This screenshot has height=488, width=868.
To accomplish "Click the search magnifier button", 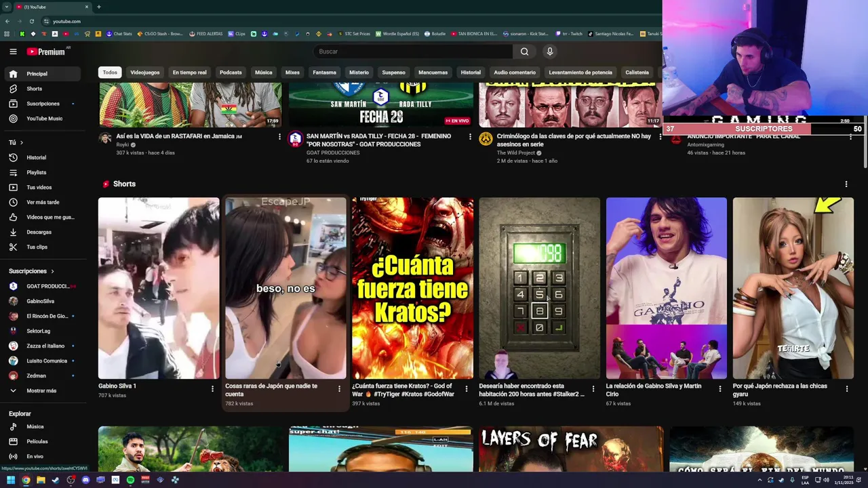I will click(x=524, y=52).
